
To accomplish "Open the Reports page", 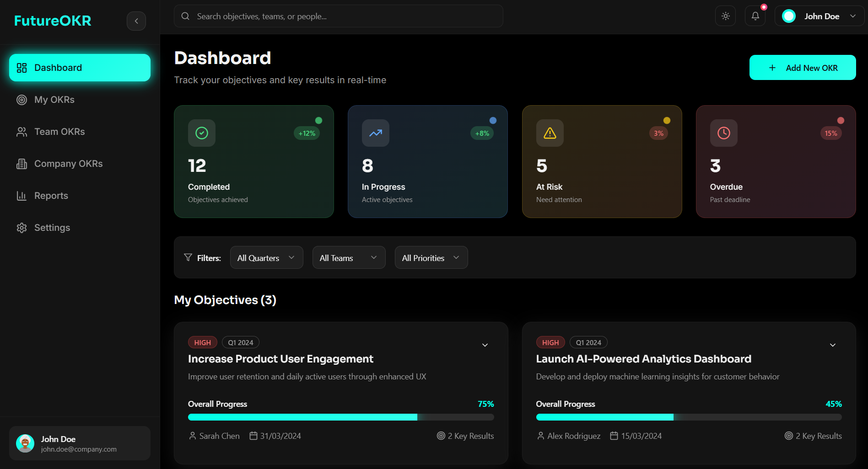I will point(80,196).
